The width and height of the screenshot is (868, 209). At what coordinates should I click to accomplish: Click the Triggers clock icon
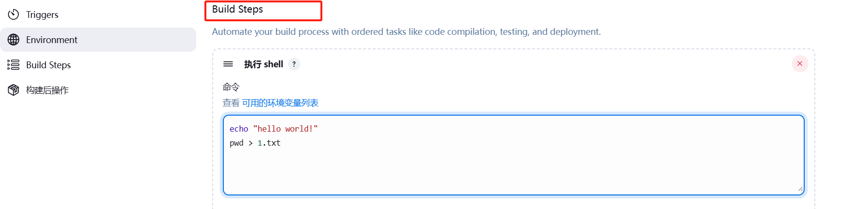pos(14,15)
